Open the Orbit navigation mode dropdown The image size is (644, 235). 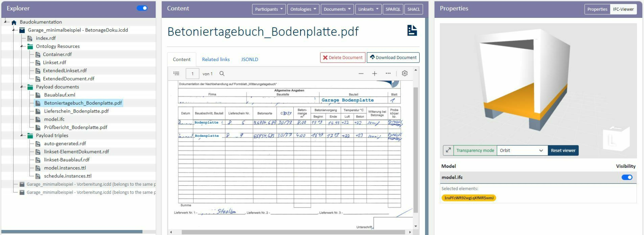tap(522, 150)
